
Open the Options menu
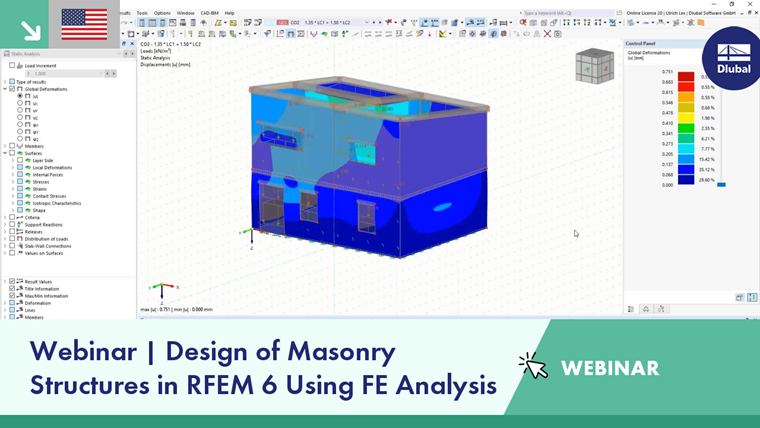(162, 13)
